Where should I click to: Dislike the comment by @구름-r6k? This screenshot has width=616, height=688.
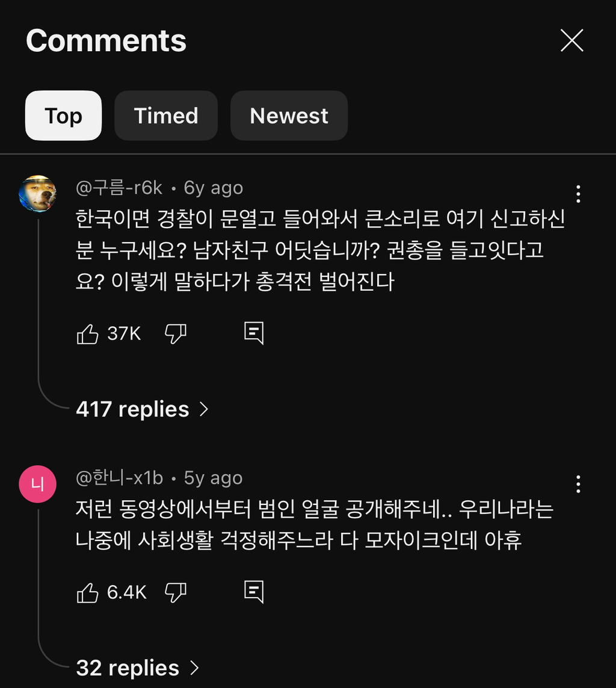tap(176, 333)
